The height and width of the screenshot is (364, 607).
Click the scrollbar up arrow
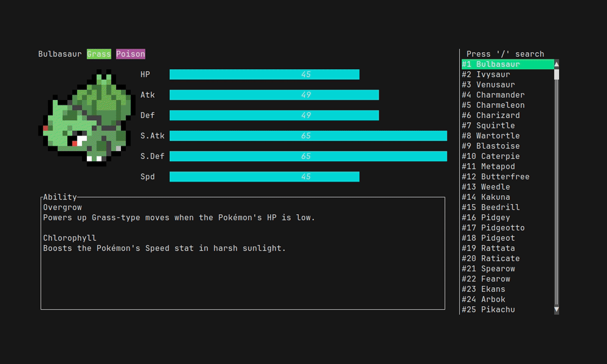[557, 64]
